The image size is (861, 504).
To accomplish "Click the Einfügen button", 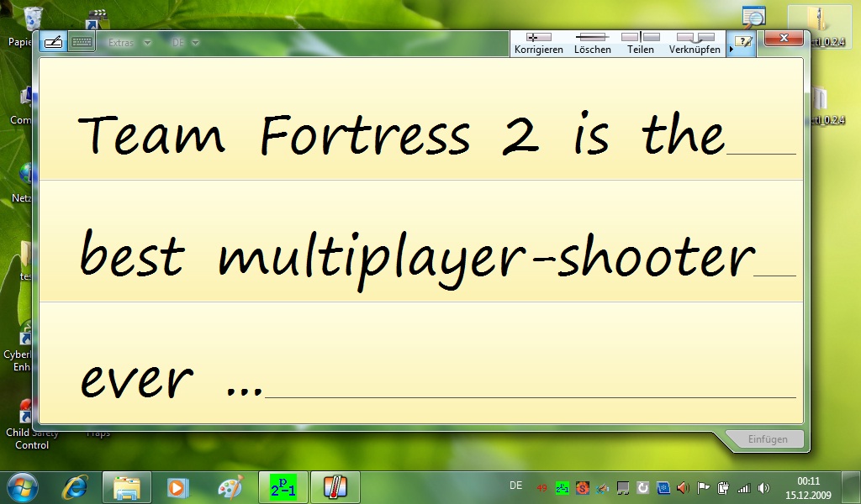I will point(767,439).
